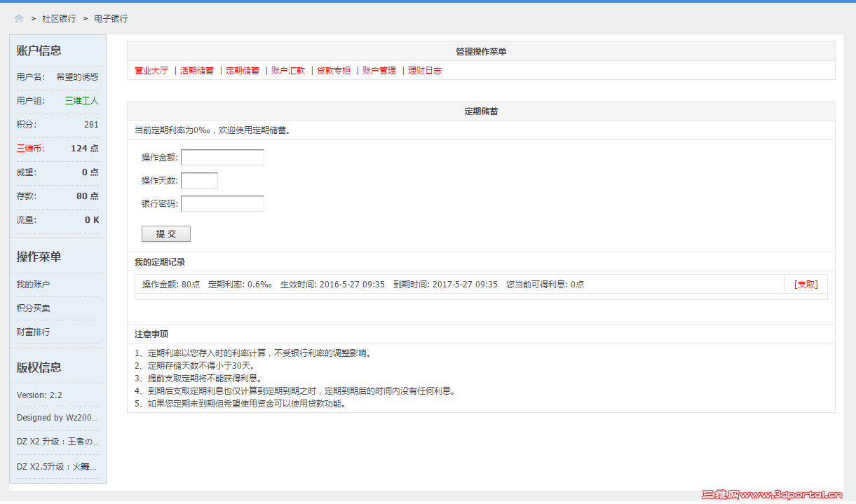
Task: Click the 三维币 label in account info
Action: [31, 148]
